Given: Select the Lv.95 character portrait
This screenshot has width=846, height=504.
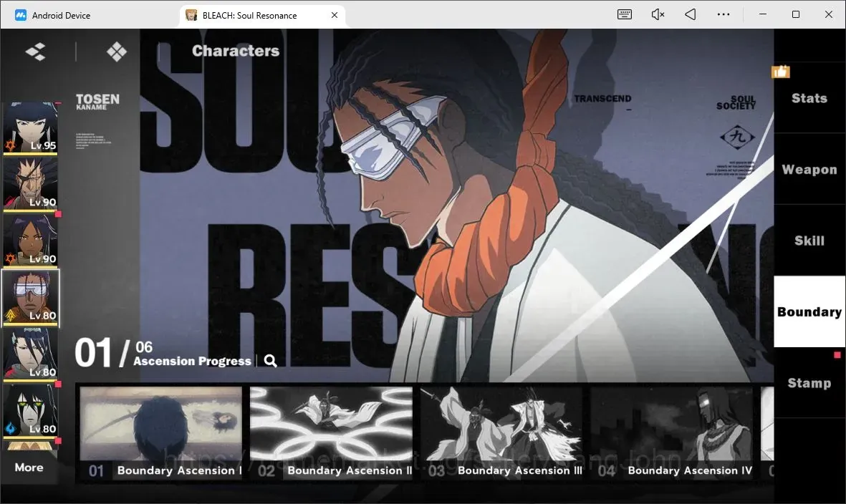Looking at the screenshot, I should click(30, 127).
